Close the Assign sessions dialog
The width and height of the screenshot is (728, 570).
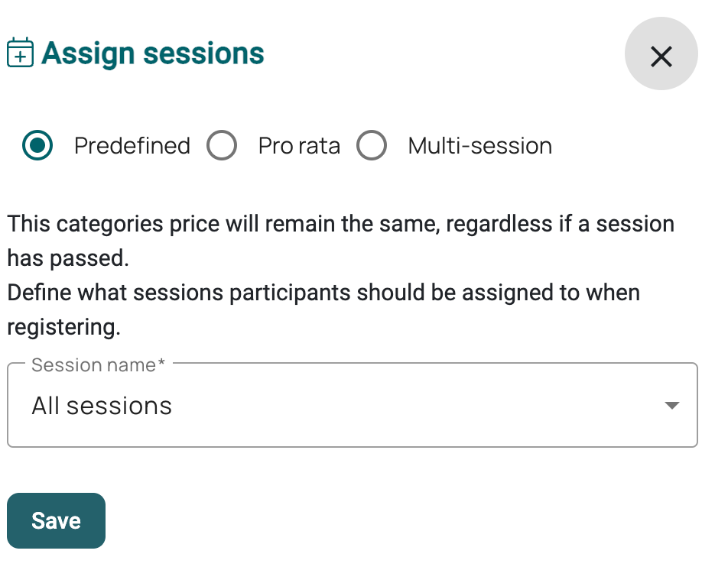click(661, 55)
